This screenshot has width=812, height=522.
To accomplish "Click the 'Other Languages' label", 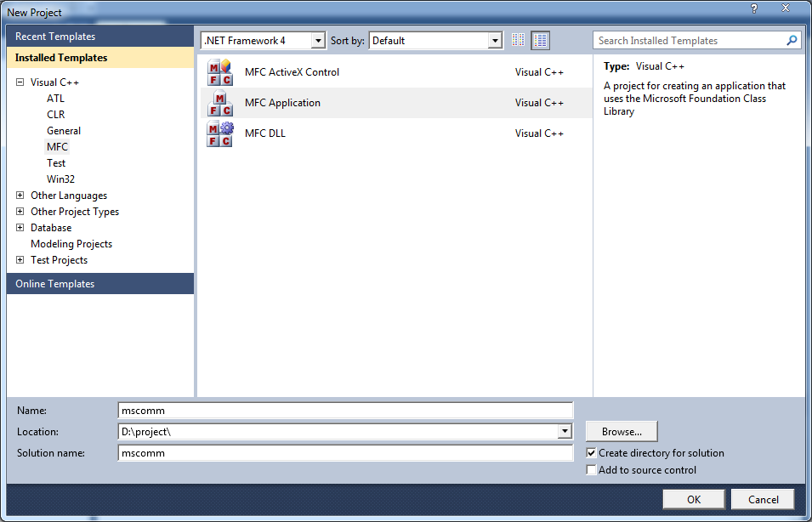I will (69, 196).
